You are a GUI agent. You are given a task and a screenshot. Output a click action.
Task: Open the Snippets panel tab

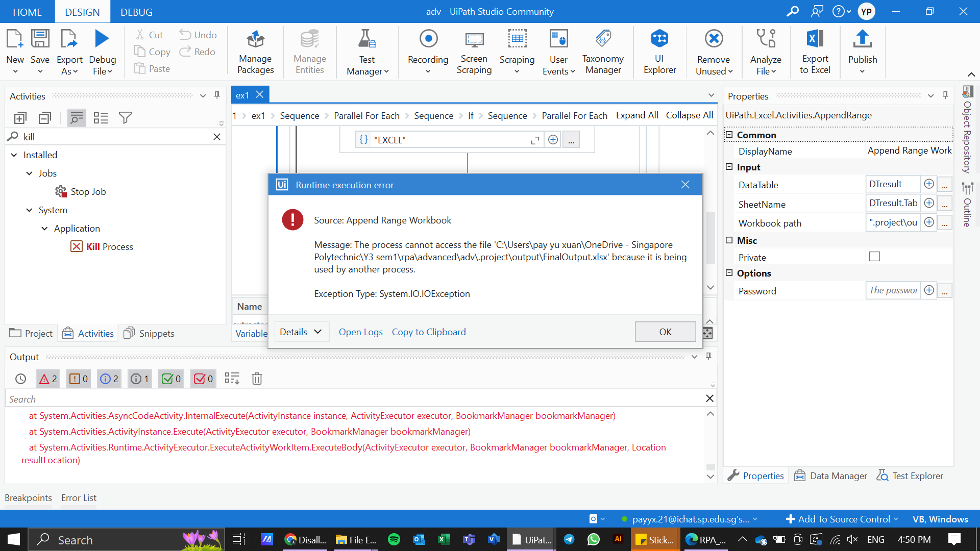(x=150, y=333)
